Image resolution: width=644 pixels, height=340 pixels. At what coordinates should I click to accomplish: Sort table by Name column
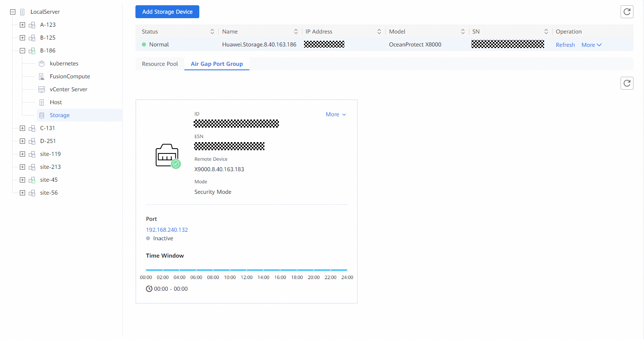tap(296, 31)
